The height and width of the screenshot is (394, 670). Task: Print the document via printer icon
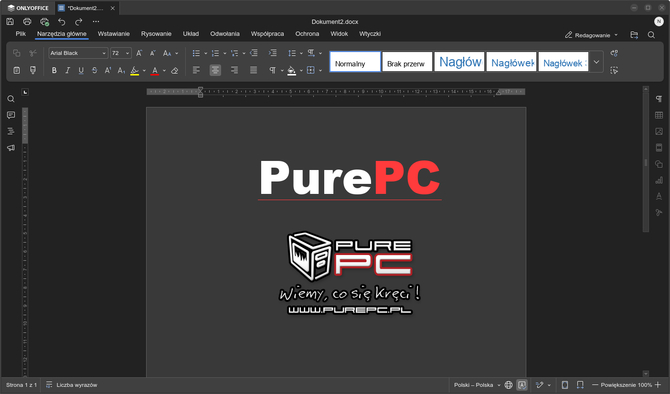click(x=27, y=21)
